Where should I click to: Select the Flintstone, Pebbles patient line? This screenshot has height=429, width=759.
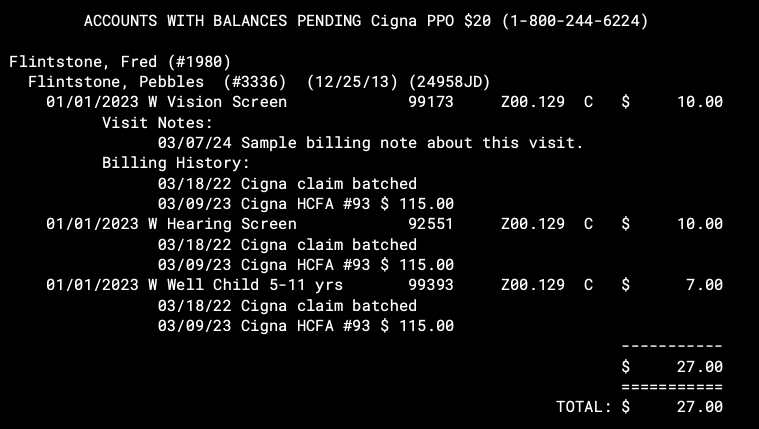(x=259, y=82)
